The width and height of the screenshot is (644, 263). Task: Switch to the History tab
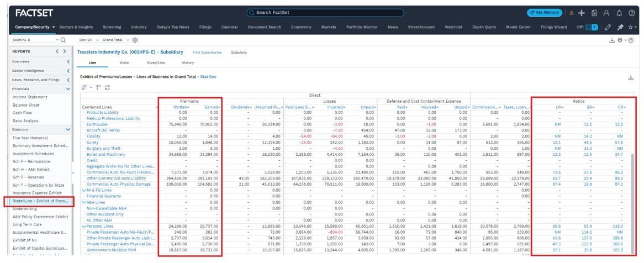(188, 62)
